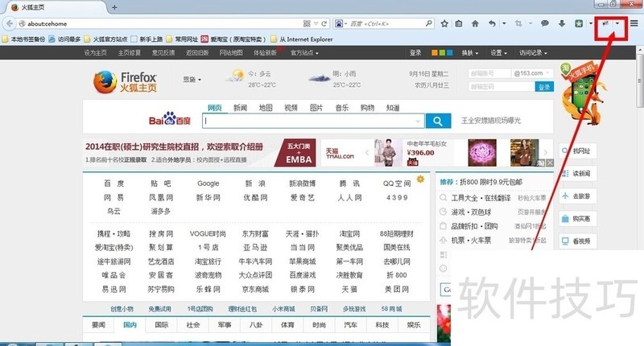Click the browser back arrow button
The height and width of the screenshot is (346, 644).
point(10,23)
